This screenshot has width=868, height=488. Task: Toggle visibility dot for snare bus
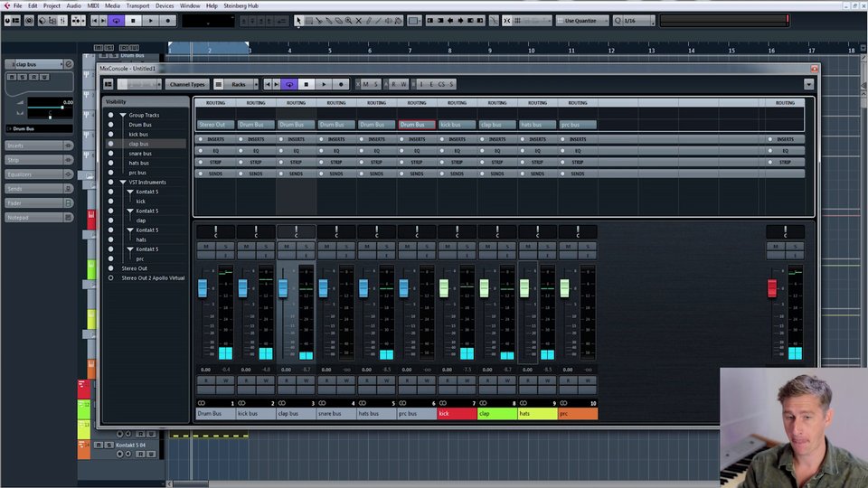(x=110, y=154)
